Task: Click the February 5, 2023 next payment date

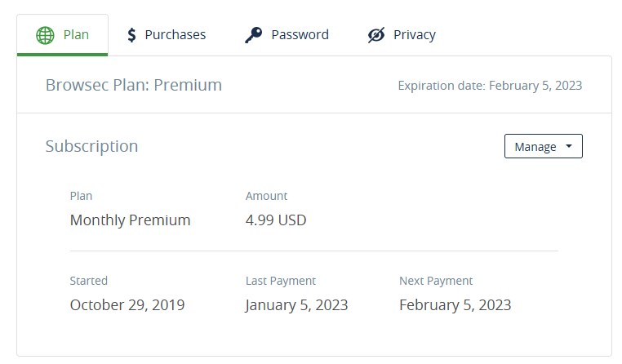Action: pyautogui.click(x=455, y=305)
